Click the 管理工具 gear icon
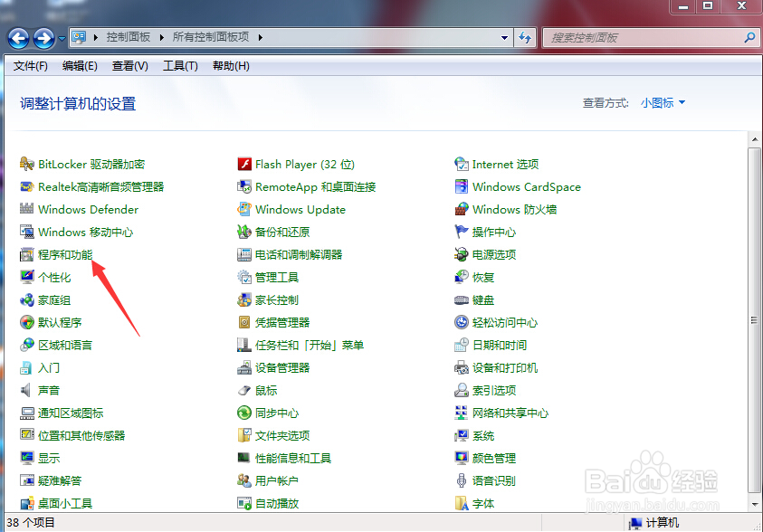The height and width of the screenshot is (532, 763). click(x=244, y=277)
